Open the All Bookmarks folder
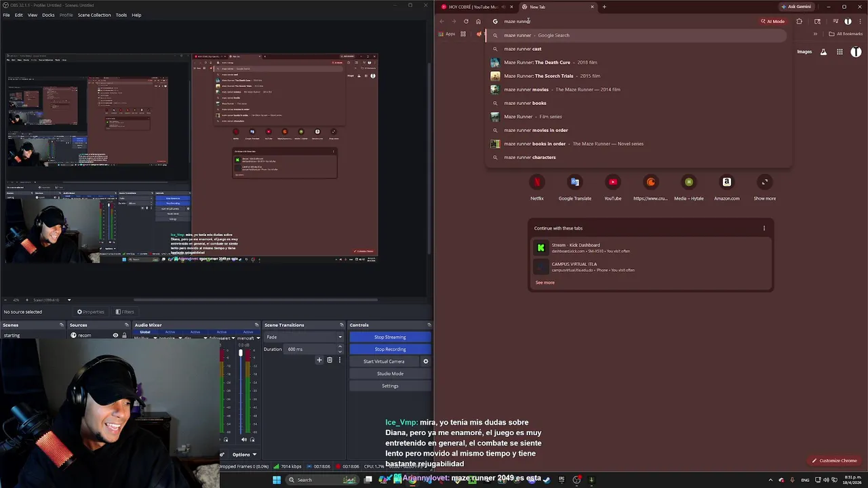The height and width of the screenshot is (488, 868). pyautogui.click(x=846, y=34)
